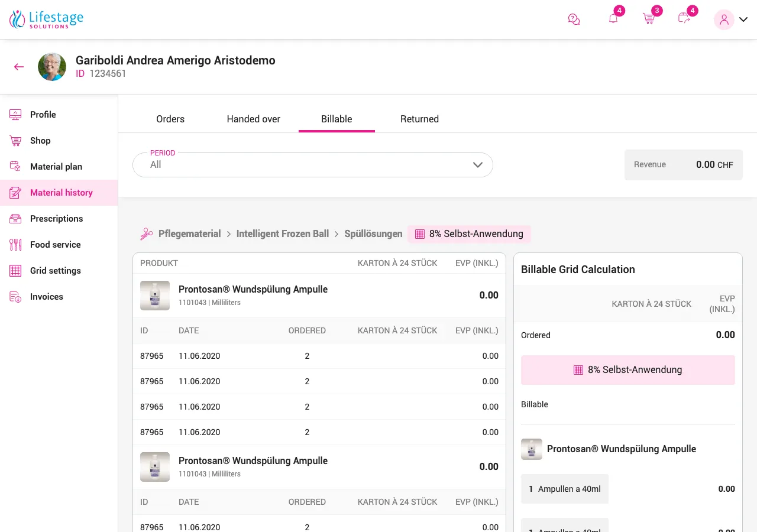Image resolution: width=757 pixels, height=532 pixels.
Task: Switch to the Orders tab
Action: pyautogui.click(x=170, y=119)
